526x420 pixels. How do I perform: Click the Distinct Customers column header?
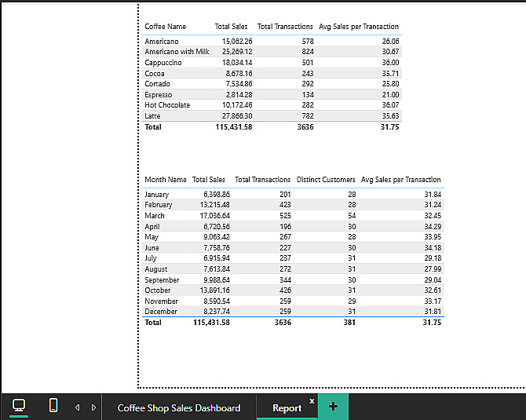click(326, 180)
